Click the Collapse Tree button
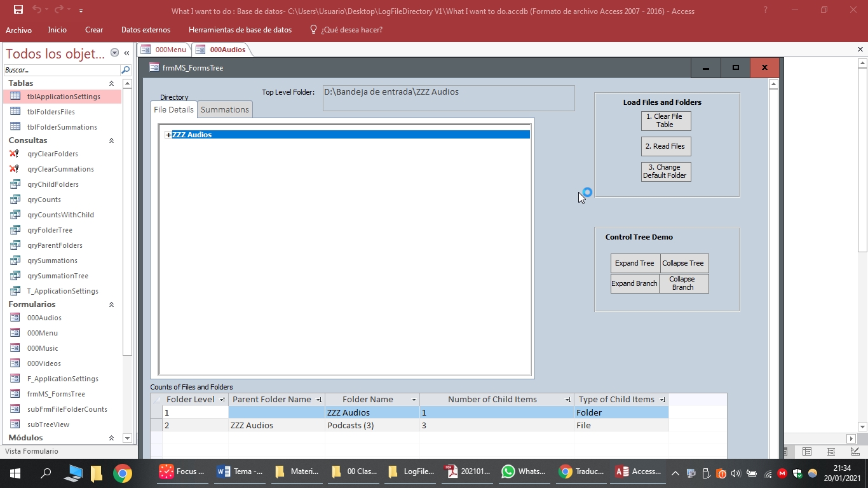The image size is (868, 488). 684,263
